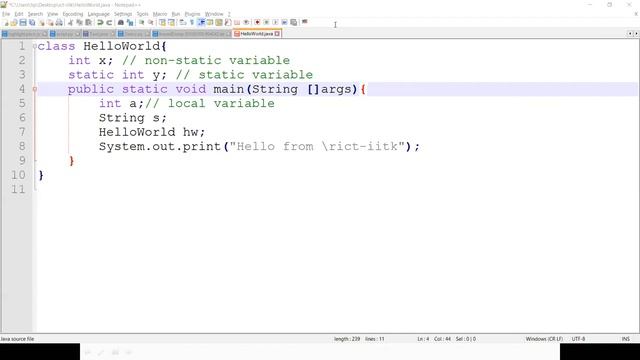This screenshot has height=360, width=640.
Task: Close document with X below window controls
Action: (x=636, y=14)
